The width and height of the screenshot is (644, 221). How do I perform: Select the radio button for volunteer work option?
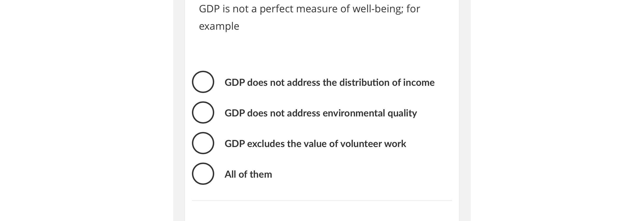203,143
